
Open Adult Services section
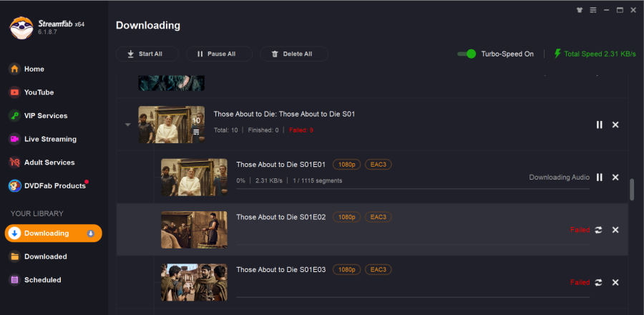tap(42, 163)
